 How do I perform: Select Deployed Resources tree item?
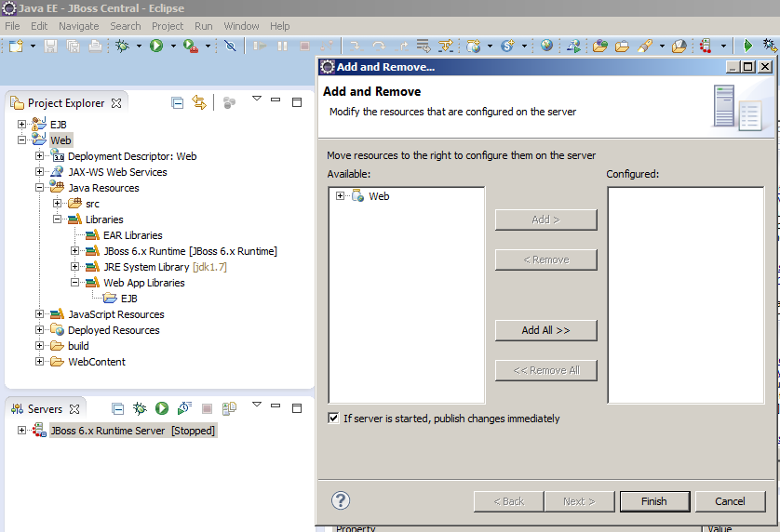[114, 330]
